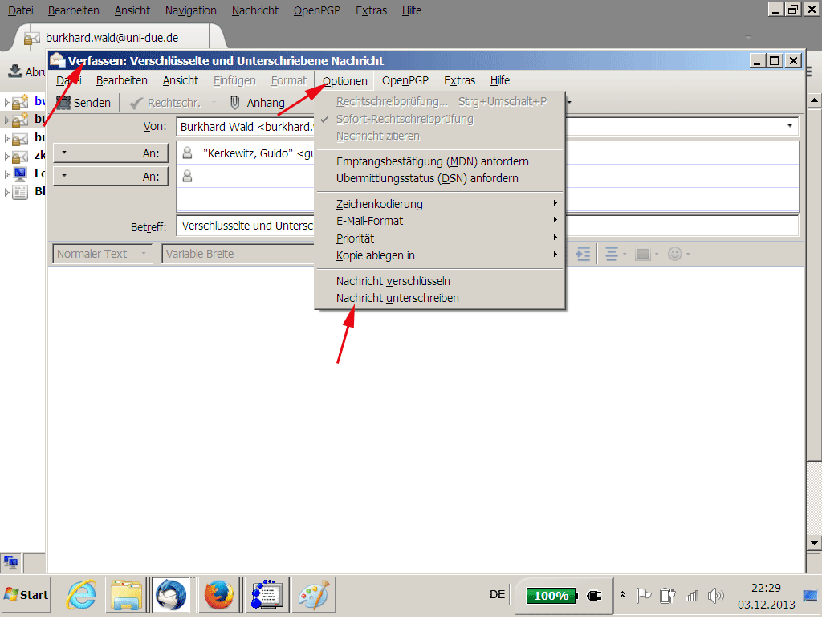Image resolution: width=822 pixels, height=644 pixels.
Task: Enable Nachricht unterschreiben option
Action: coord(397,298)
